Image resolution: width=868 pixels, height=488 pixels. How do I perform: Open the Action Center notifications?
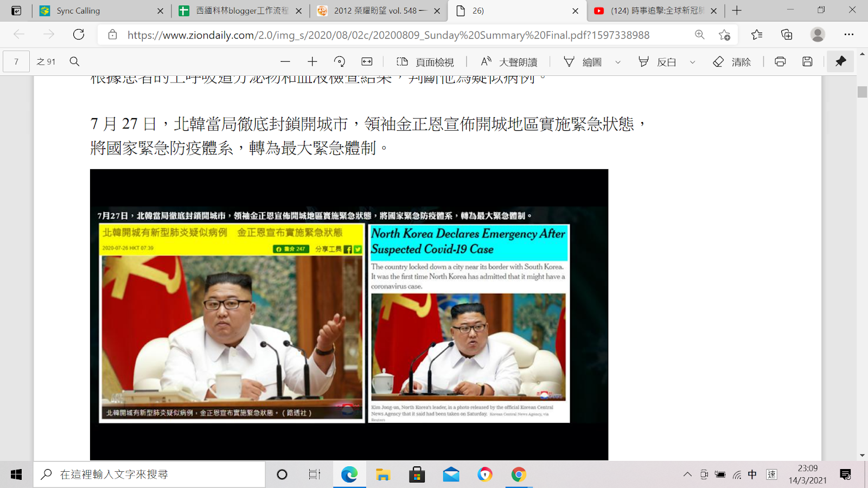click(x=845, y=474)
